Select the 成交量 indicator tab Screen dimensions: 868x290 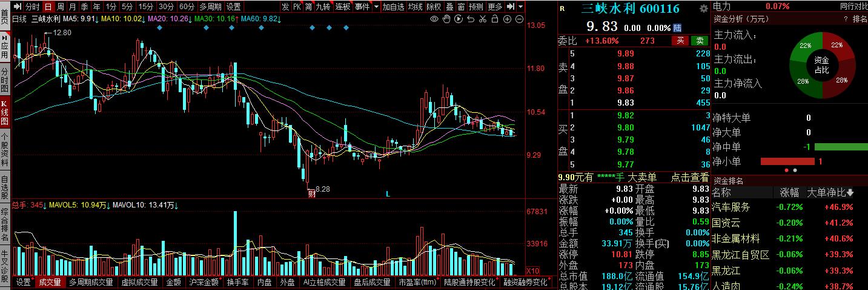(x=50, y=282)
